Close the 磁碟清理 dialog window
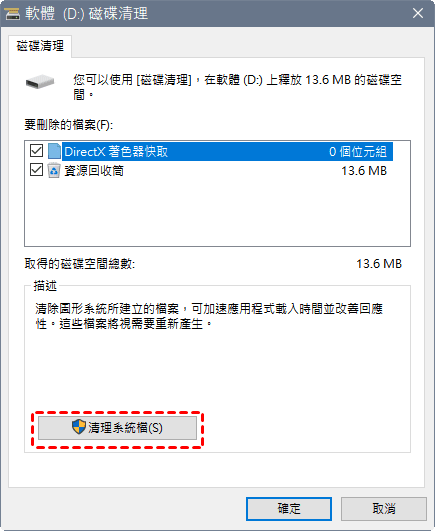The image size is (435, 531). (x=418, y=13)
